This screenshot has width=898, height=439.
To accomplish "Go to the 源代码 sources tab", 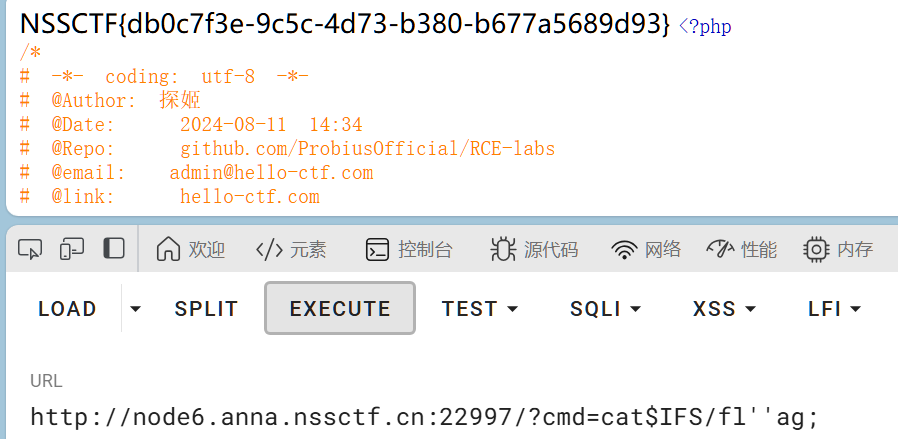I will (534, 250).
